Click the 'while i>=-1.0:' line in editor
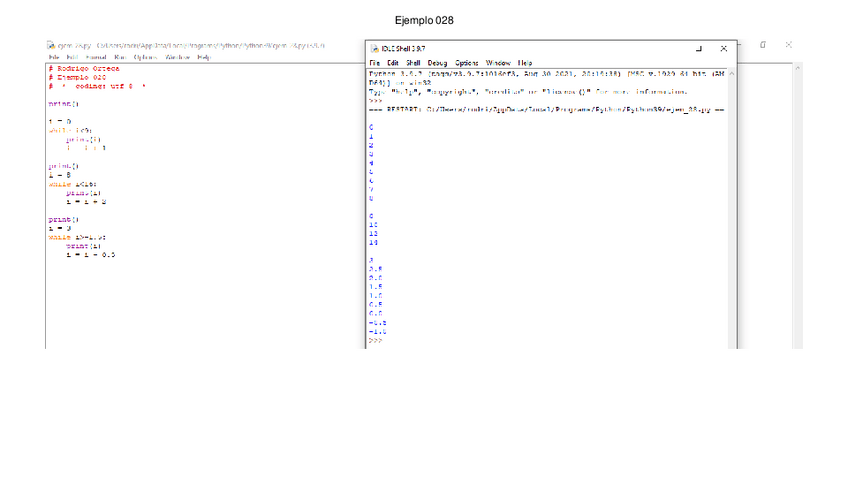The height and width of the screenshot is (477, 848). tap(77, 237)
